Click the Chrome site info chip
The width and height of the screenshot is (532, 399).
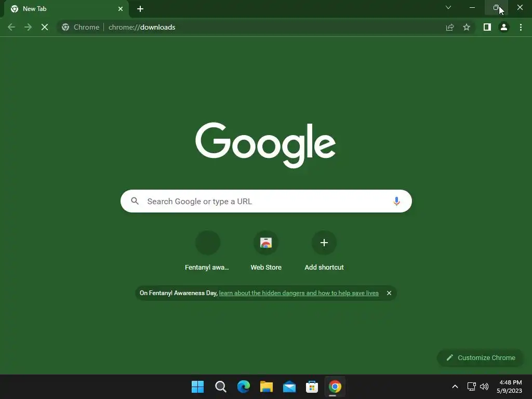[81, 27]
